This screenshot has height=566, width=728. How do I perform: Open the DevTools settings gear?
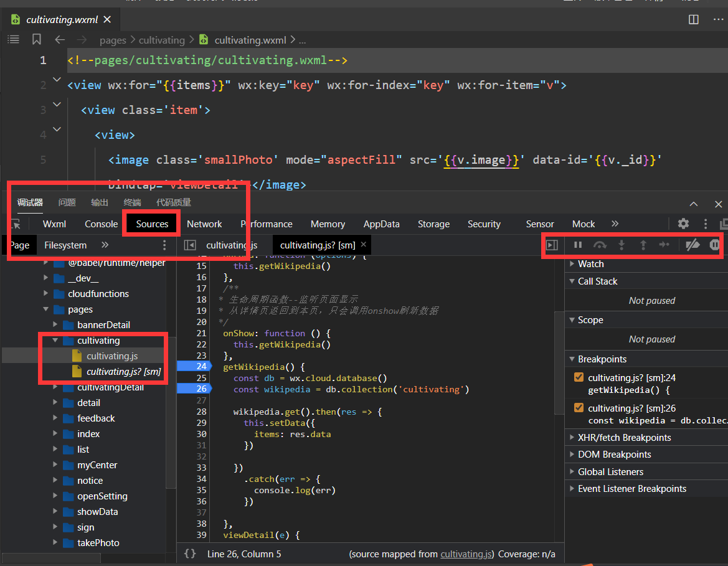point(683,224)
